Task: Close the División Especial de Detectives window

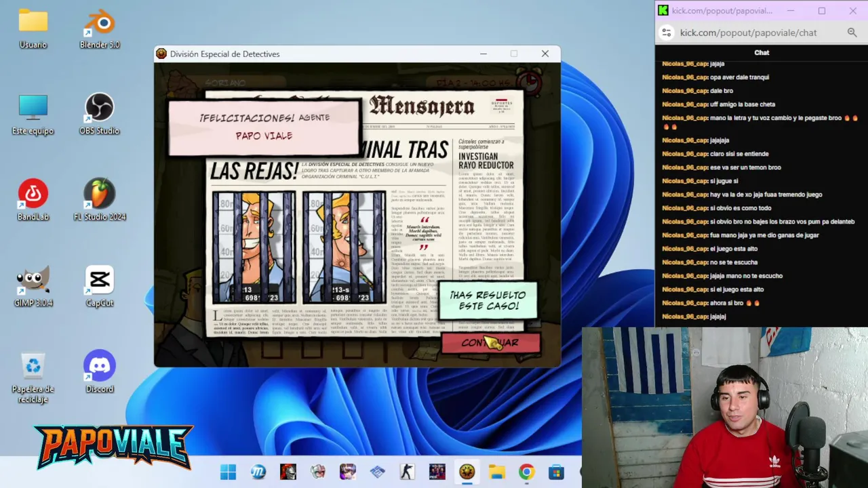Action: pyautogui.click(x=545, y=54)
